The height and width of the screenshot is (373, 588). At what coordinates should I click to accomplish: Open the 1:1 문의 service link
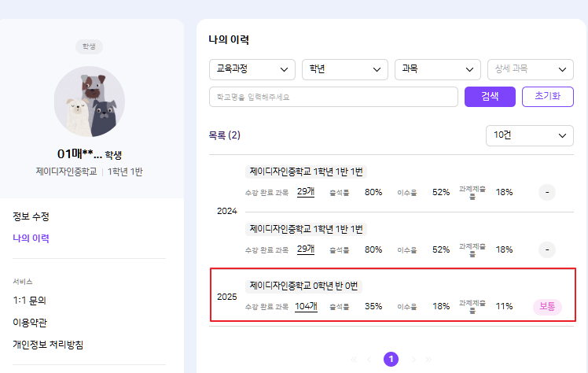[31, 300]
